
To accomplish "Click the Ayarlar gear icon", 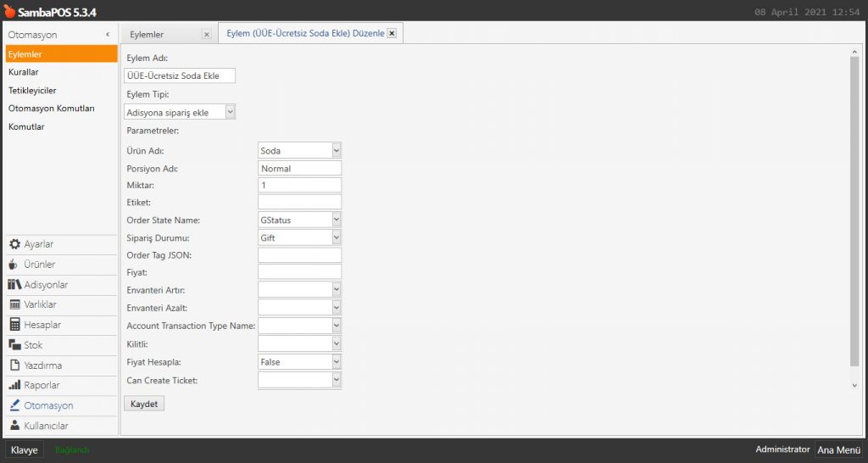I will 14,244.
